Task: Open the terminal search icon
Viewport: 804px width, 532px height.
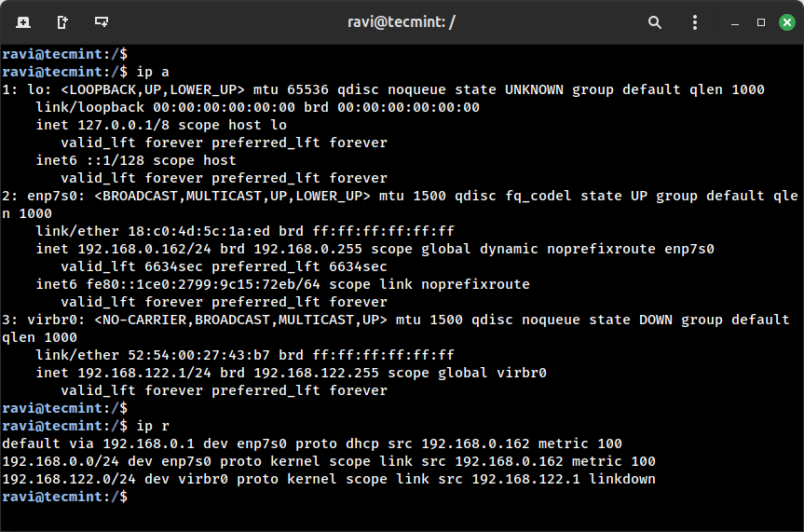Action: click(x=655, y=21)
